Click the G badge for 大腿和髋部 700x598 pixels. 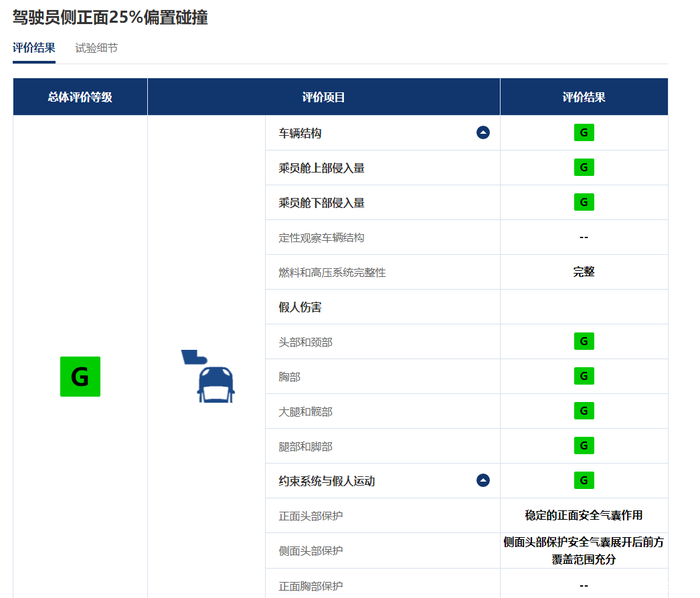tap(584, 411)
